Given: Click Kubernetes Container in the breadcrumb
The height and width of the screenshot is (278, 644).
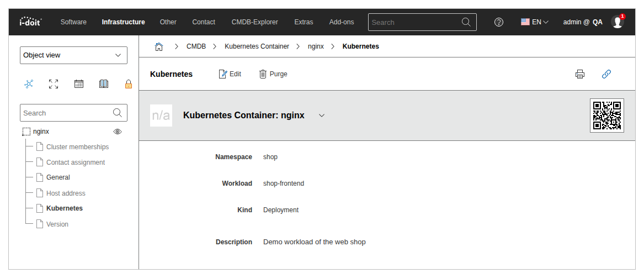Looking at the screenshot, I should coord(257,46).
